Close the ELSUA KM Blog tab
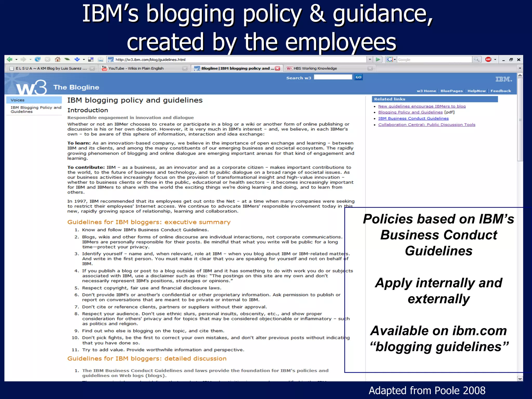532x399 pixels. point(92,68)
